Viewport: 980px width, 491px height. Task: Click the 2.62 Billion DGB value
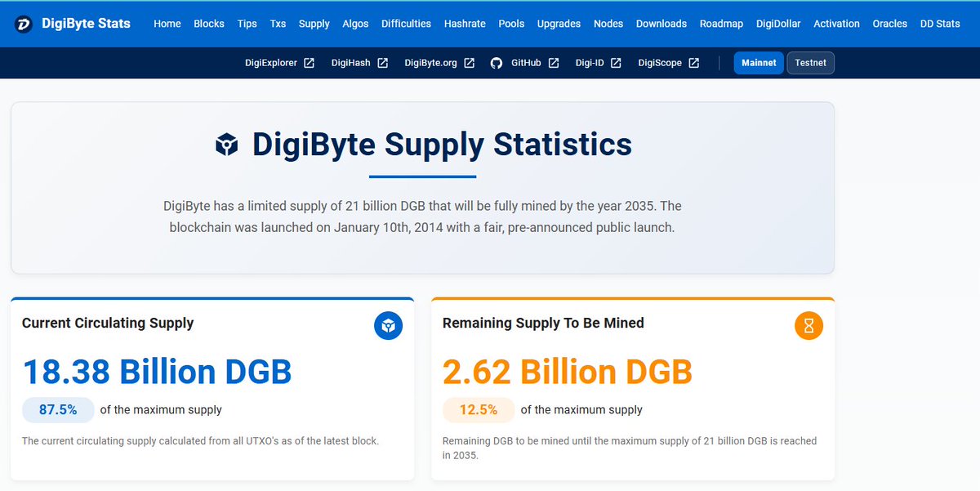pyautogui.click(x=568, y=372)
